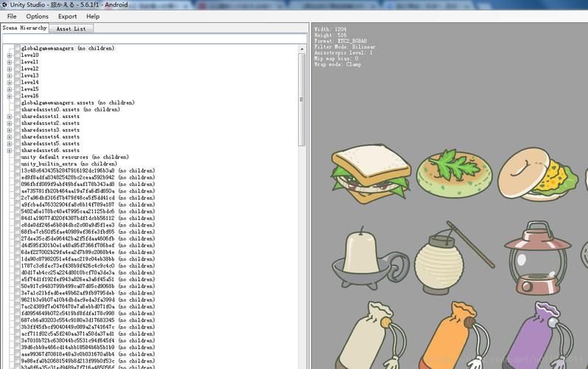Select the sharedassets5.assets row label
The image size is (588, 369).
(50, 144)
